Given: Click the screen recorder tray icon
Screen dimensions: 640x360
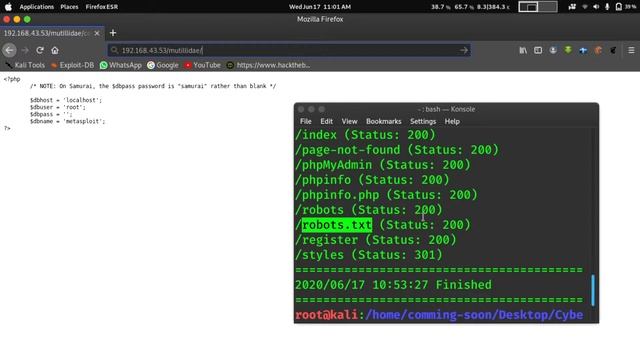Looking at the screenshot, I should pos(572,7).
